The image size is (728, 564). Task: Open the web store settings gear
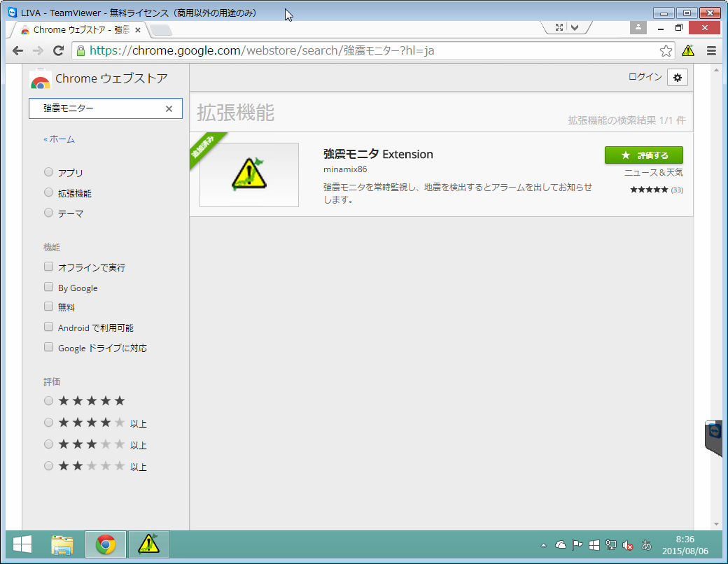pos(678,78)
